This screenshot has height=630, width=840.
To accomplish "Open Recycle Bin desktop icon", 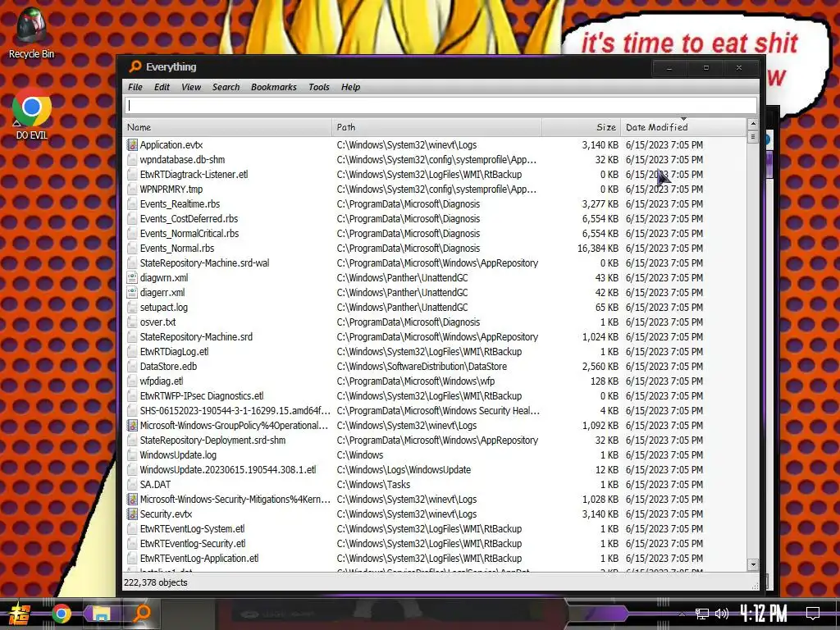I will [31, 33].
